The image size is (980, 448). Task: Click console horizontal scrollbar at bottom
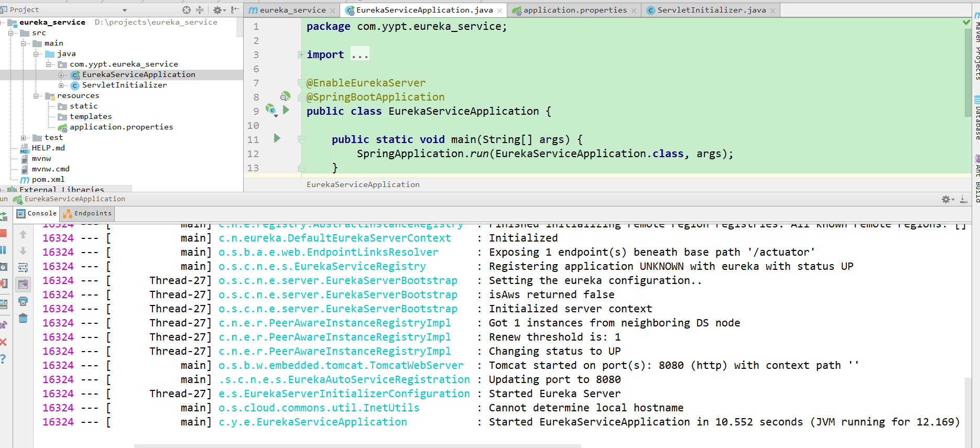click(x=357, y=446)
